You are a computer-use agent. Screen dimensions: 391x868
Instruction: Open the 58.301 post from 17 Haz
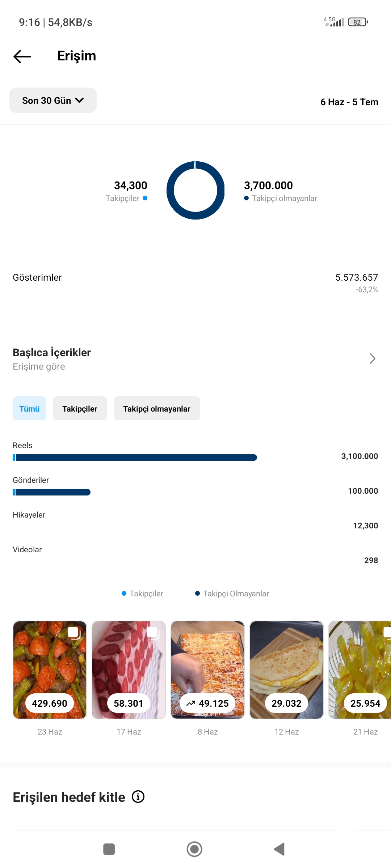(129, 670)
